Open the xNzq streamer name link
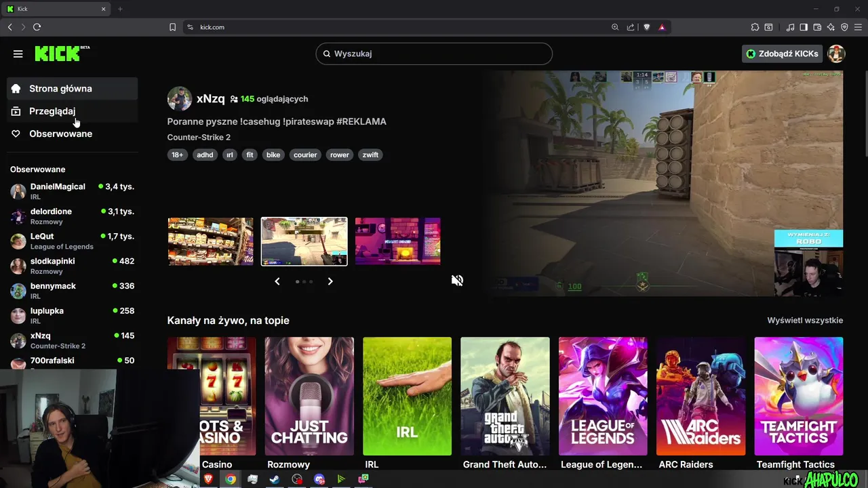The image size is (868, 488). [210, 99]
